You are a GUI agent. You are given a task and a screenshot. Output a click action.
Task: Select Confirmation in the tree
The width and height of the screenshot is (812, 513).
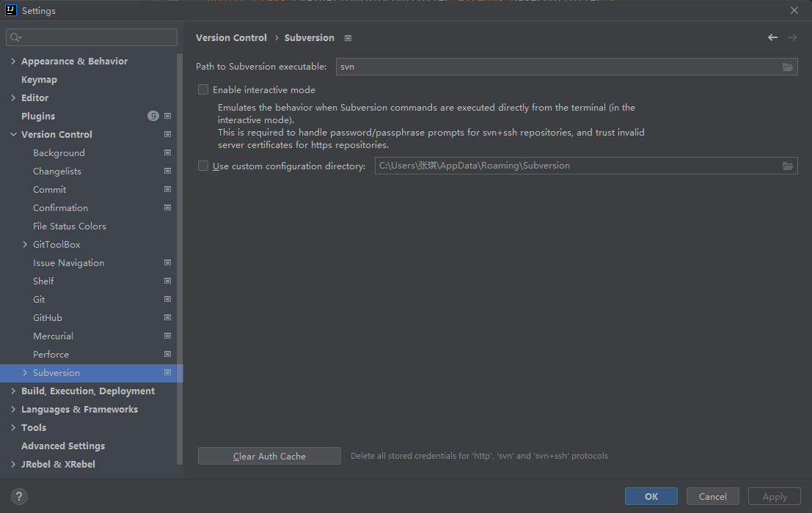pyautogui.click(x=61, y=208)
